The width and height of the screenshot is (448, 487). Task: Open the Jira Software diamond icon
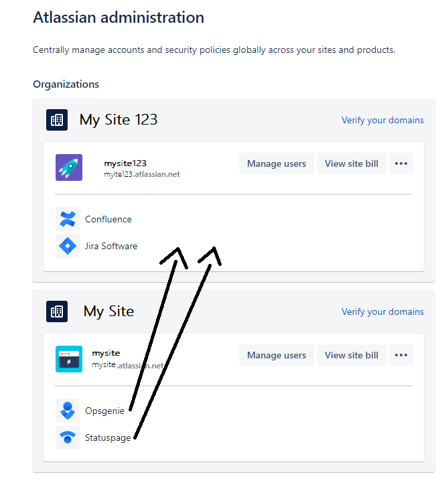click(68, 246)
